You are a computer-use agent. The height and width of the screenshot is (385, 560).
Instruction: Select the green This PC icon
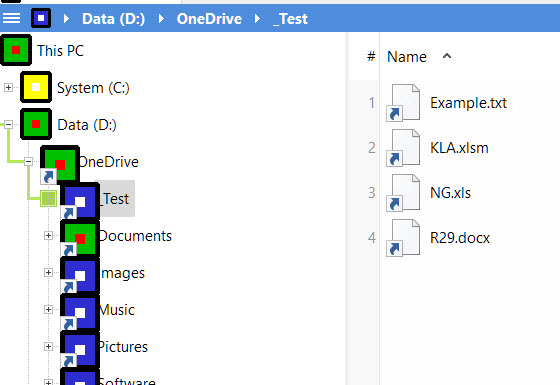(16, 50)
